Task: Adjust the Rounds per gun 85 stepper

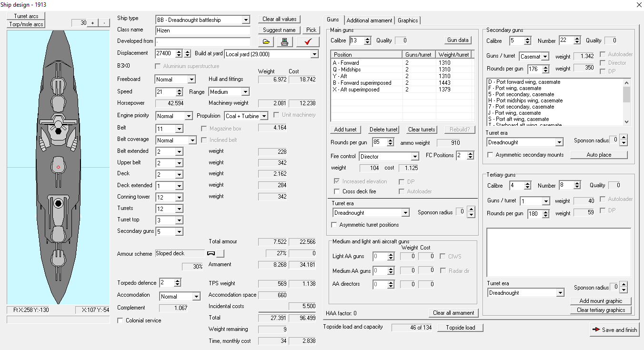Action: 391,142
